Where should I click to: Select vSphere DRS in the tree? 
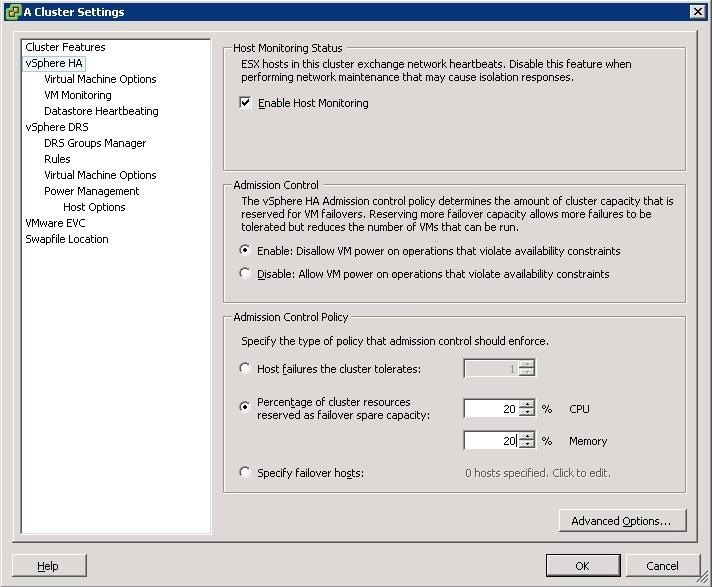57,127
